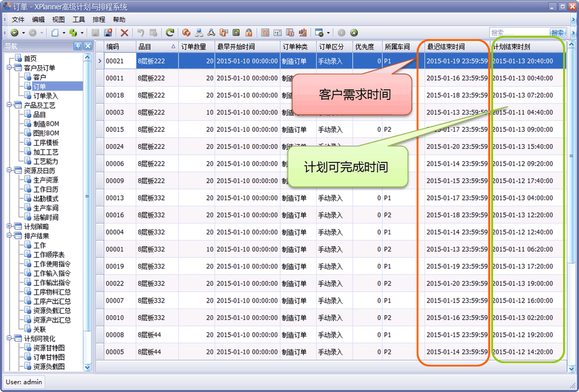Click the padlock icon in toolbar
Viewport: 579px width, 392px height.
(x=249, y=33)
